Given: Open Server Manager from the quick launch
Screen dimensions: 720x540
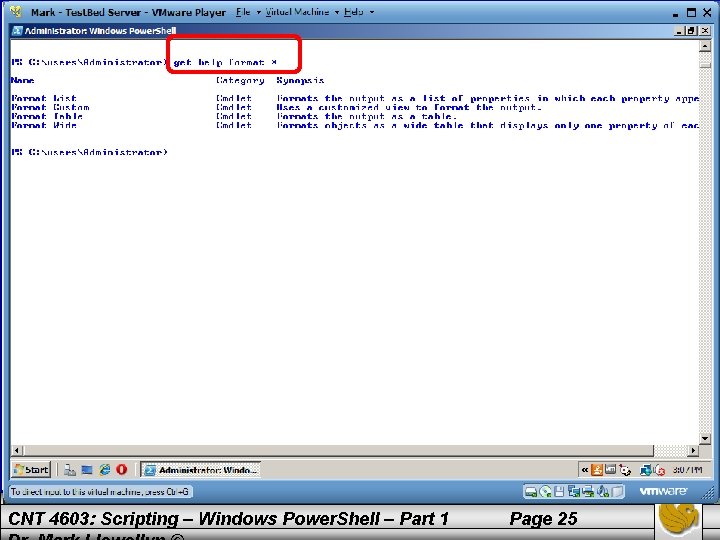Looking at the screenshot, I should (x=70, y=470).
